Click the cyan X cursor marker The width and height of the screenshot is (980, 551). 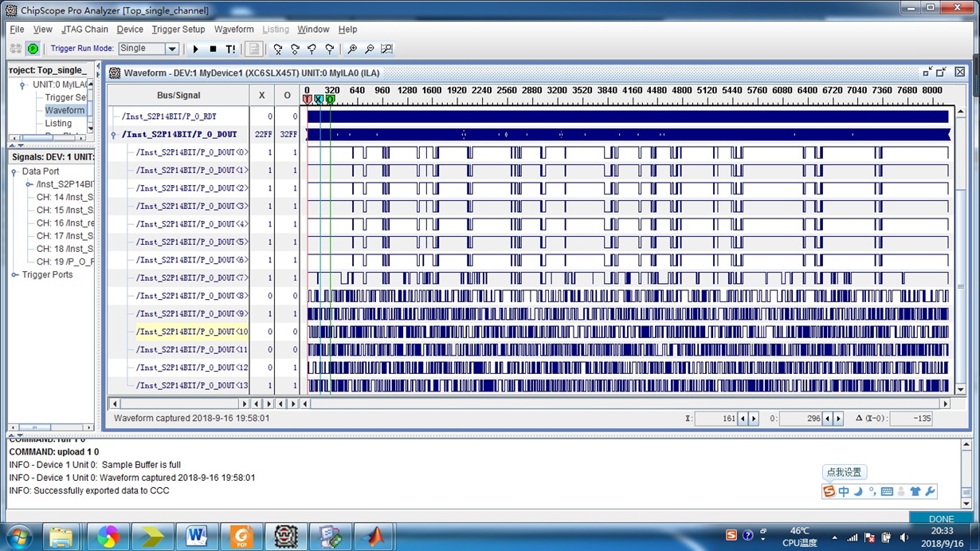click(x=319, y=100)
